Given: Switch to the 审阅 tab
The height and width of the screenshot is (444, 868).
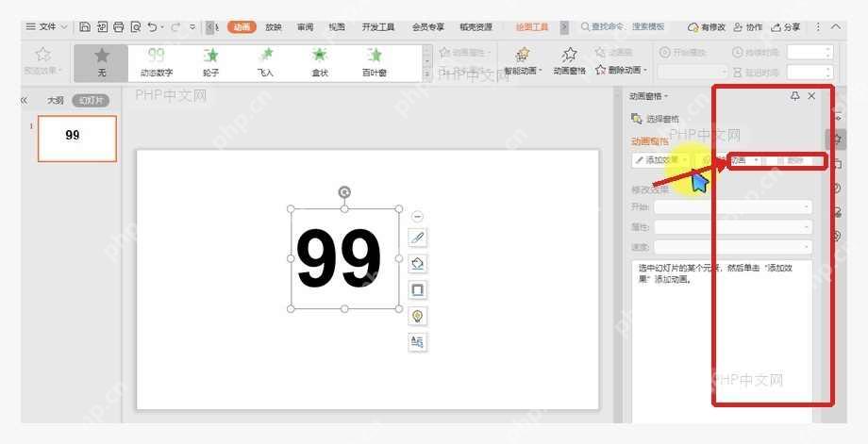Looking at the screenshot, I should [305, 27].
